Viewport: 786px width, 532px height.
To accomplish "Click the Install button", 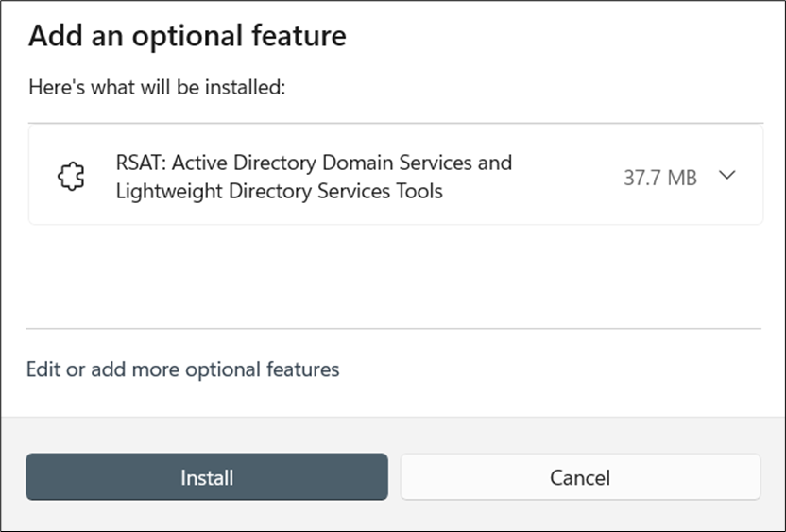I will 207,477.
